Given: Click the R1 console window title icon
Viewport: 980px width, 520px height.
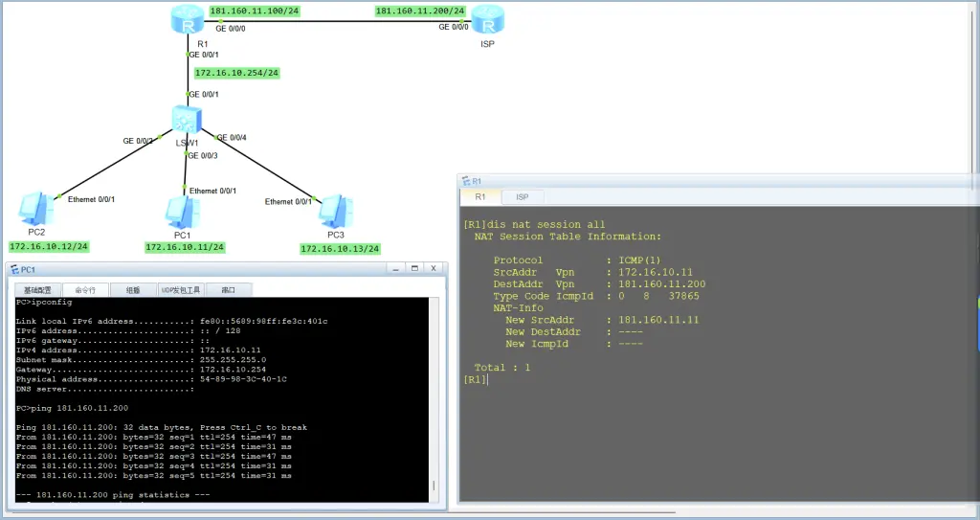Looking at the screenshot, I should point(466,180).
